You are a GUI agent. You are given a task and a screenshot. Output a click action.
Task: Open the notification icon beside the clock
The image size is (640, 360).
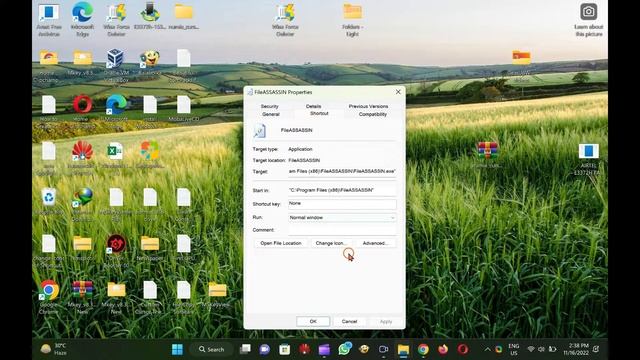click(x=596, y=349)
